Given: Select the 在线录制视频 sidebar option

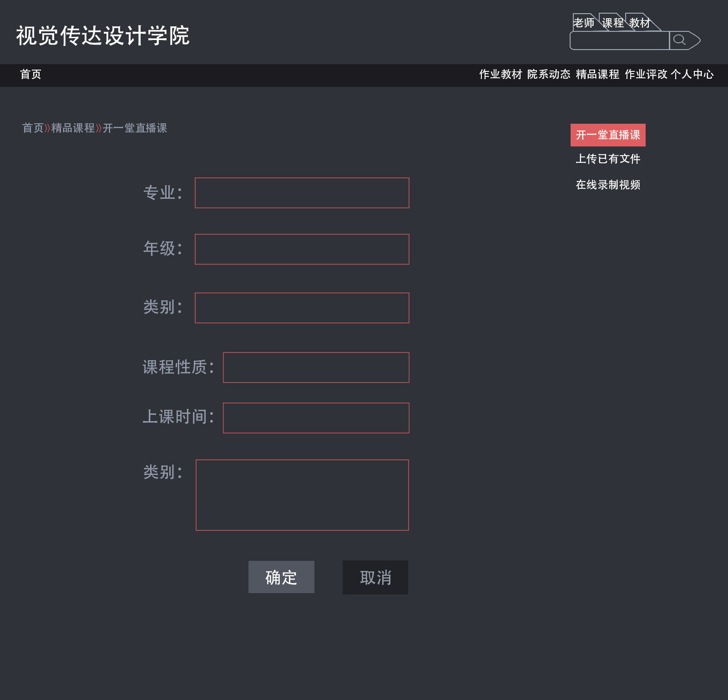Looking at the screenshot, I should point(608,185).
